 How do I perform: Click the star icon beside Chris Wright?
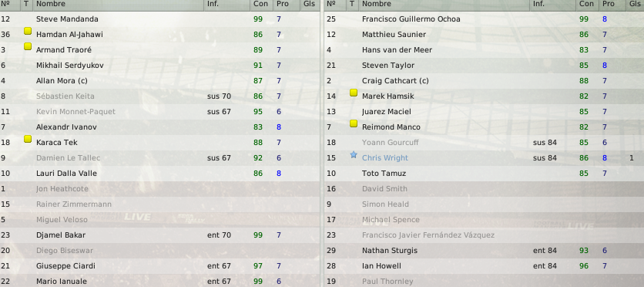coord(354,154)
